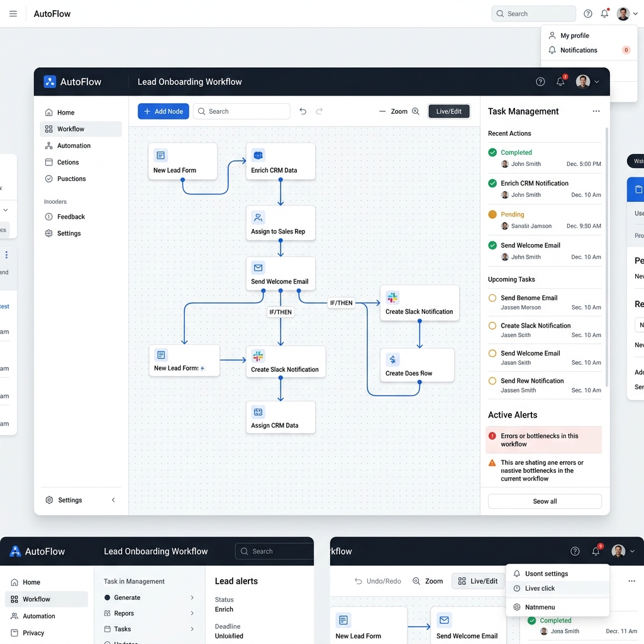Image resolution: width=644 pixels, height=644 pixels.
Task: Click Slack icon on right Create Slack Notification node
Action: click(x=392, y=297)
